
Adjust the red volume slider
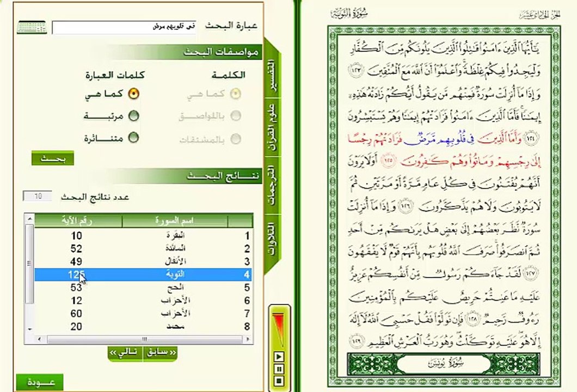[x=279, y=330]
